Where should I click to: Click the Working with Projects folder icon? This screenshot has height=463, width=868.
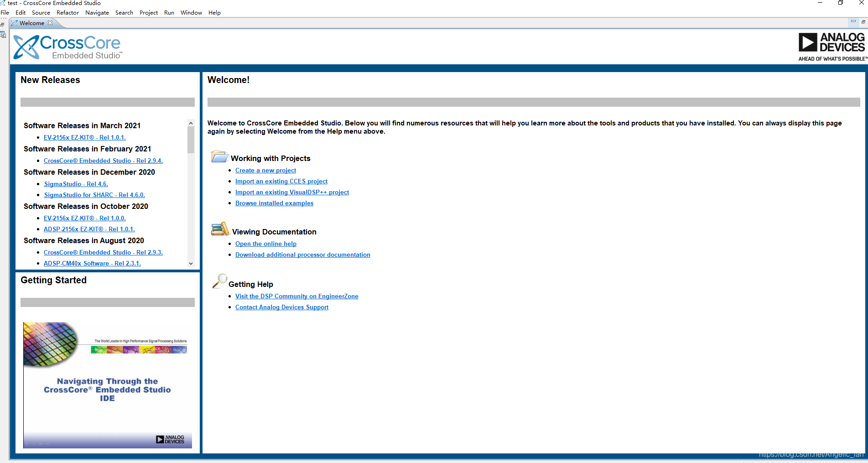point(219,157)
